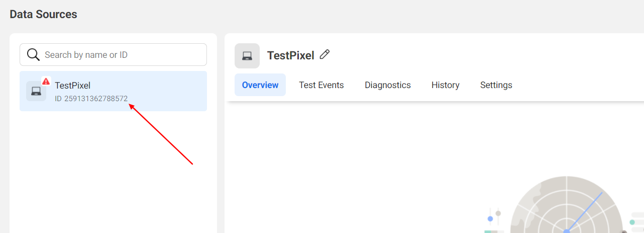Click the red arrow annotation

pos(161,134)
